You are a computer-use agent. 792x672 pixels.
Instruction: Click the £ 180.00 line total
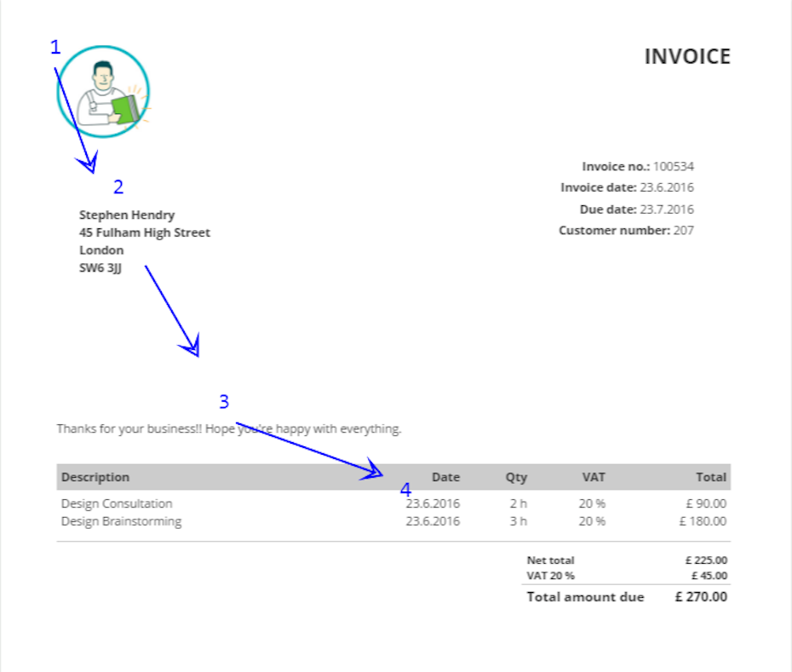(703, 521)
